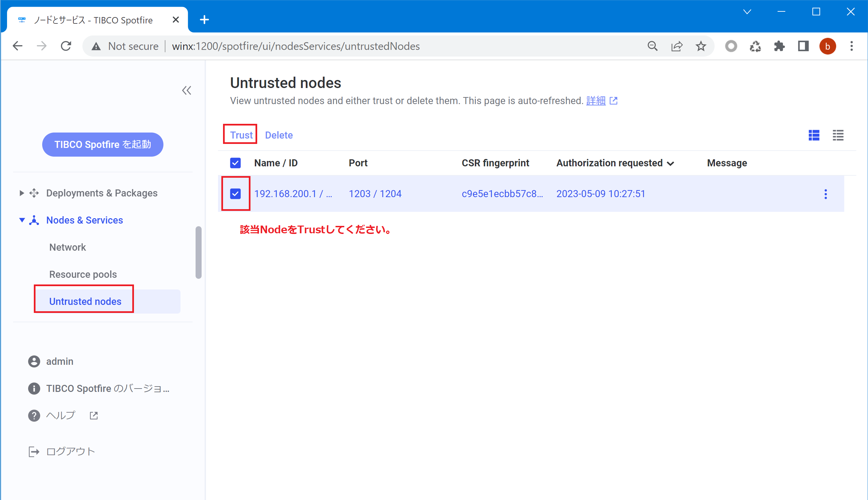The height and width of the screenshot is (500, 868).
Task: Open the 詳細 link
Action: 596,101
